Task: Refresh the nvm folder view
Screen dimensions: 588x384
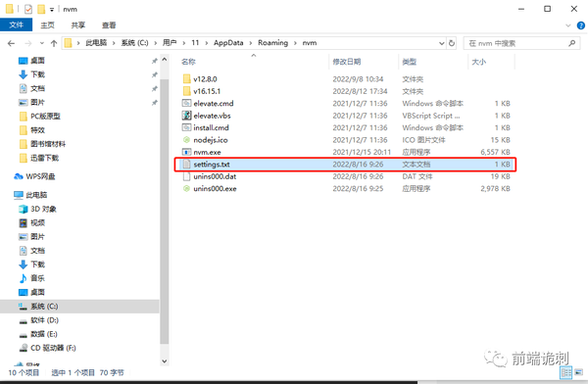Action: click(452, 43)
